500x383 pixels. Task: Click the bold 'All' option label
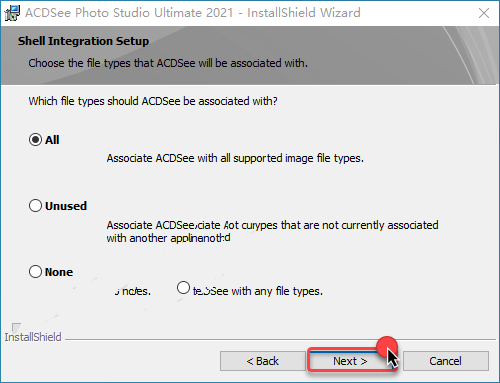coord(52,140)
